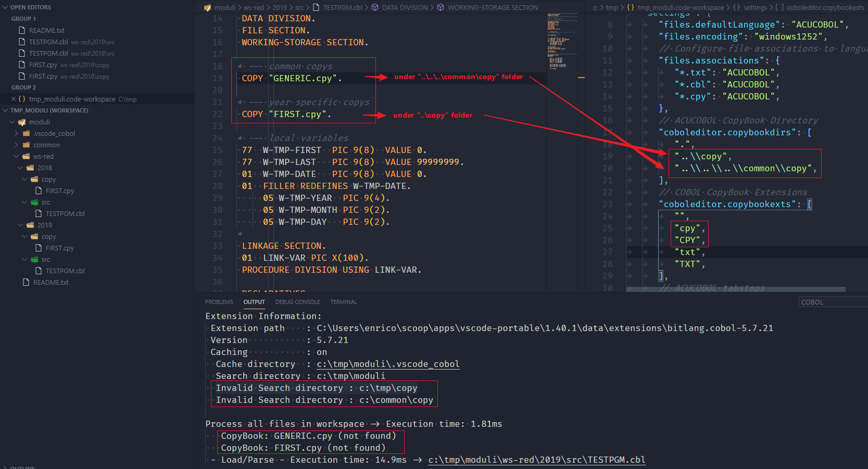Click the moduli root folder icon in the explorer
The height and width of the screenshot is (469, 868).
(x=22, y=122)
